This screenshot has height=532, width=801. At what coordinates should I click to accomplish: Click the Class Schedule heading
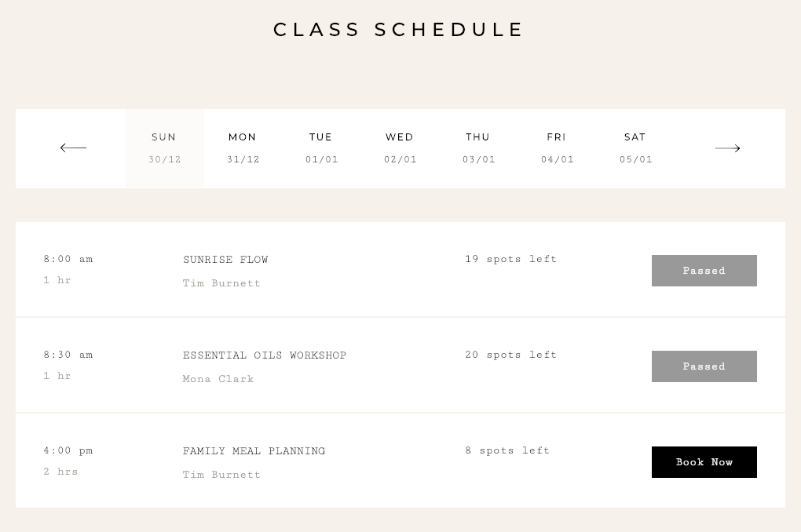coord(398,30)
